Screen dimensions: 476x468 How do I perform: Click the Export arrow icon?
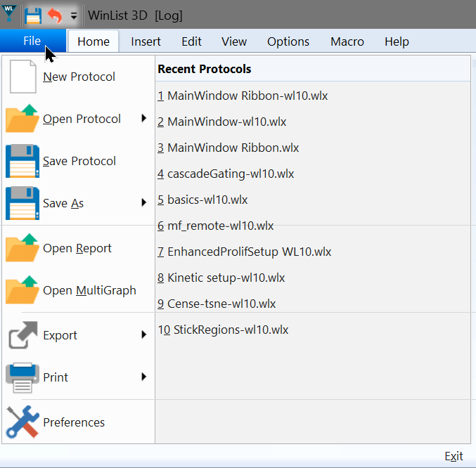(22, 335)
